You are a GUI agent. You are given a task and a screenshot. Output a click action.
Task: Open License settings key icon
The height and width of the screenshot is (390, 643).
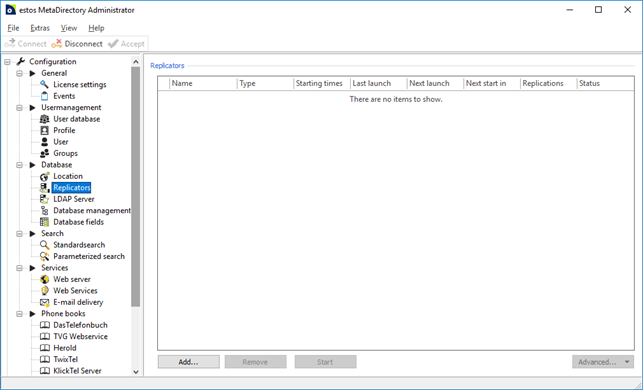click(x=44, y=84)
